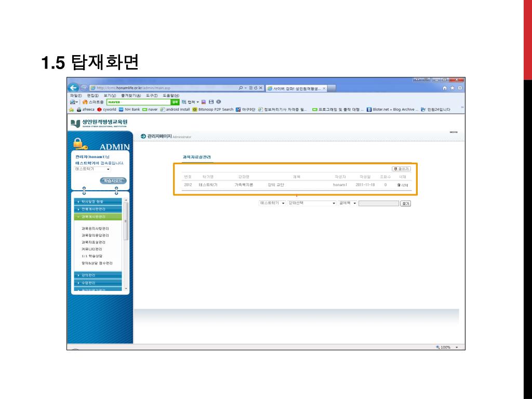Viewport: 532px width, 399px height.
Task: Open 과목질의응답관리 in sidebar
Action: pyautogui.click(x=95, y=235)
